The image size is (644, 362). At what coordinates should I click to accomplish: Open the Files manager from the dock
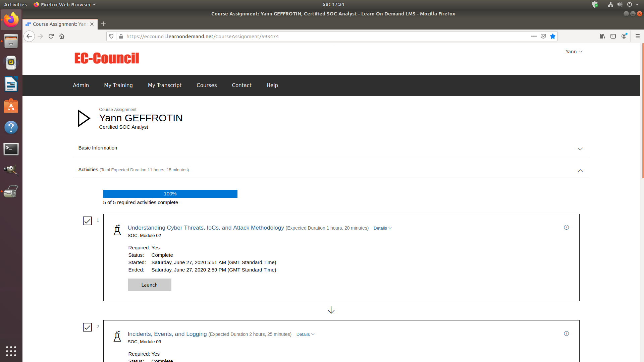click(x=11, y=41)
